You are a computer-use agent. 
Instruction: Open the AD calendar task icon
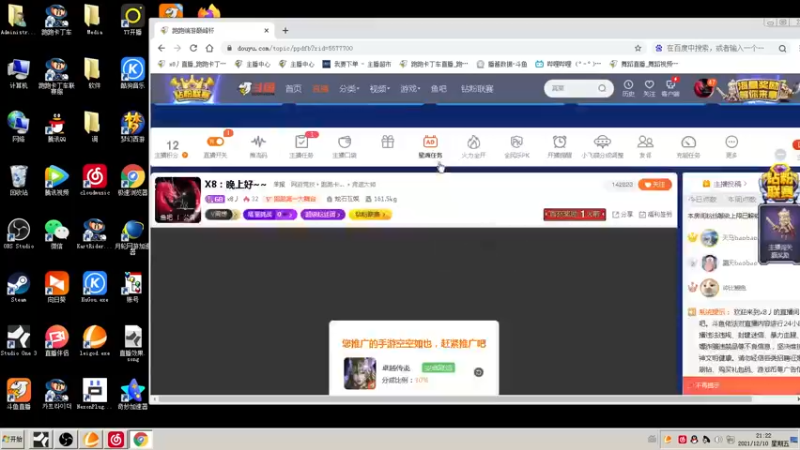coord(430,141)
